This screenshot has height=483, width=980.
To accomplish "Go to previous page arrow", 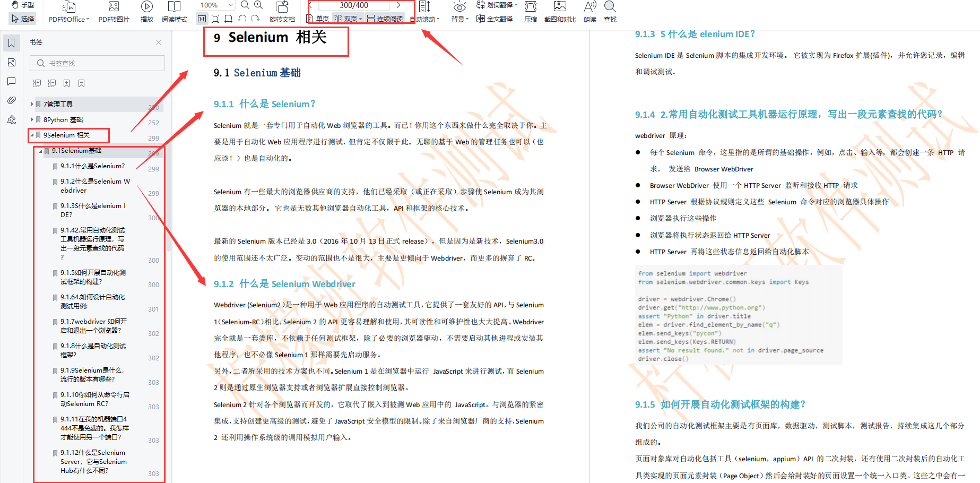I will pos(311,5).
